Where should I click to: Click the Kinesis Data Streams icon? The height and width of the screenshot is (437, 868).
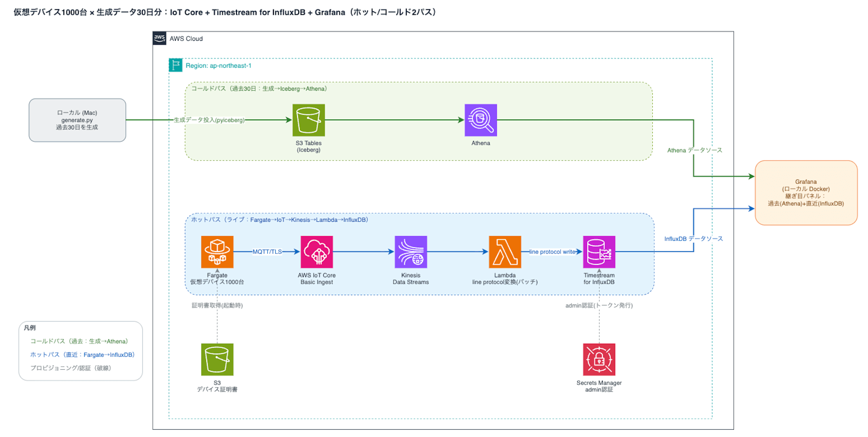[411, 252]
